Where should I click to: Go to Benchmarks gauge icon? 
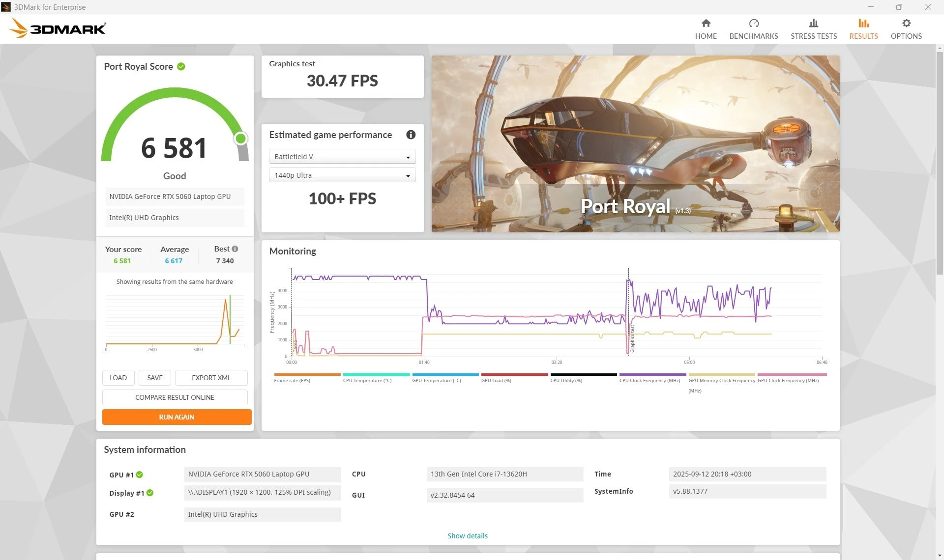coord(753,24)
